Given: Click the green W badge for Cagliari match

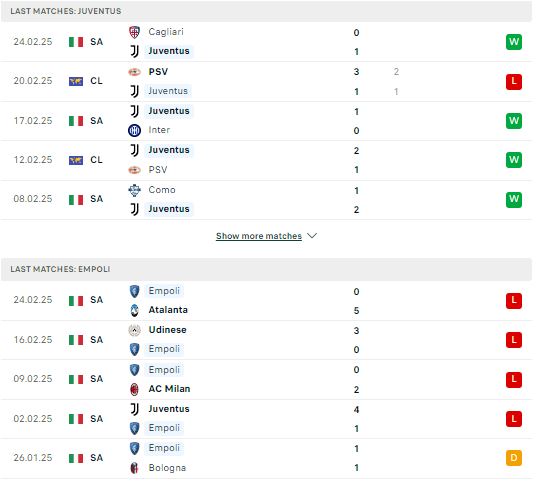Looking at the screenshot, I should tap(514, 42).
